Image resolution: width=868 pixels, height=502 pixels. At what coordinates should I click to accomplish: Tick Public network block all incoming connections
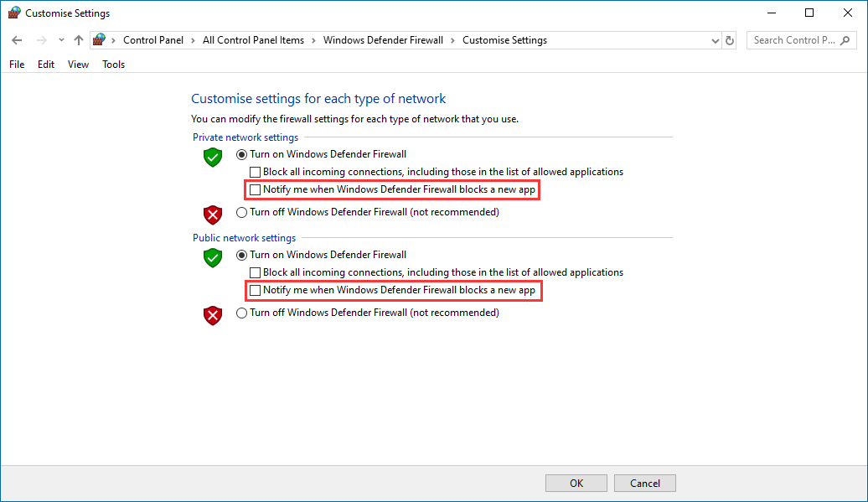tap(256, 272)
